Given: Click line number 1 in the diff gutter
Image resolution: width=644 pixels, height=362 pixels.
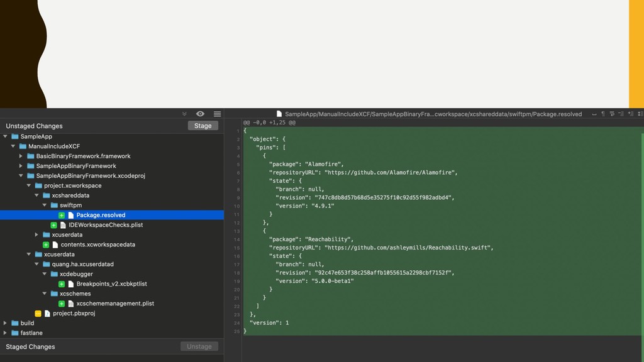Looking at the screenshot, I should pyautogui.click(x=238, y=131).
